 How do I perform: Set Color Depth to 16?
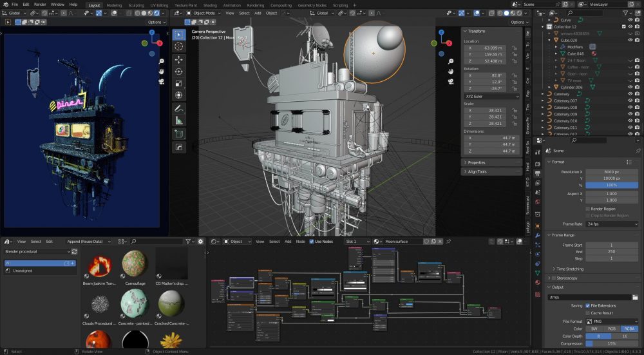625,336
